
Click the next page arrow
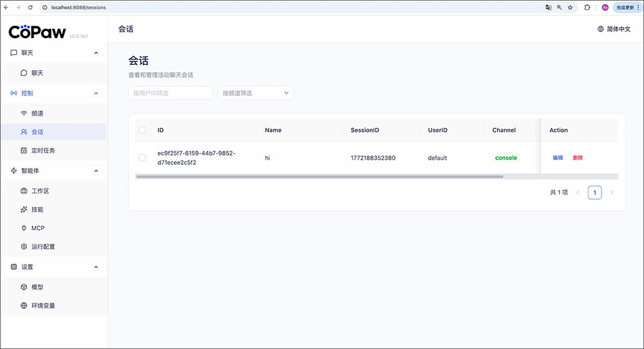pyautogui.click(x=612, y=193)
